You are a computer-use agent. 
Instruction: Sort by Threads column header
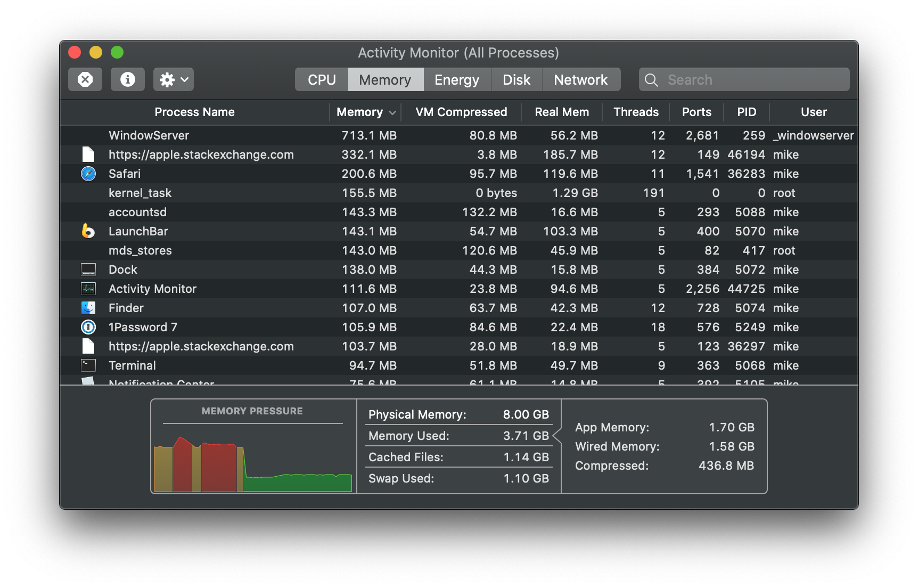click(x=636, y=112)
